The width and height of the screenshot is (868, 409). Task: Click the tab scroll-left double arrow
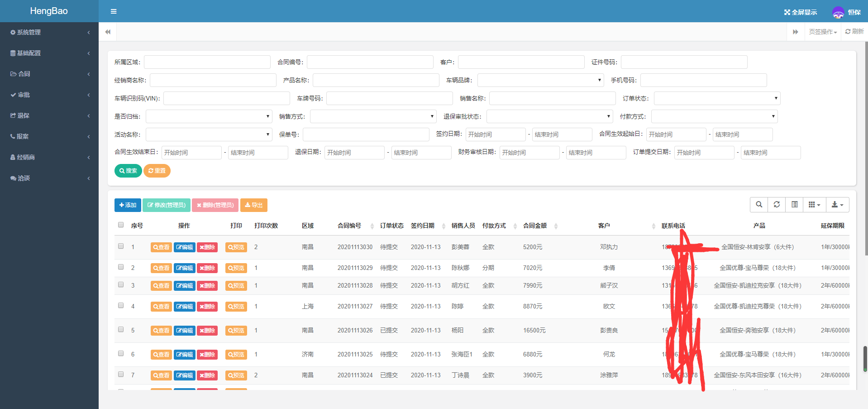[108, 32]
